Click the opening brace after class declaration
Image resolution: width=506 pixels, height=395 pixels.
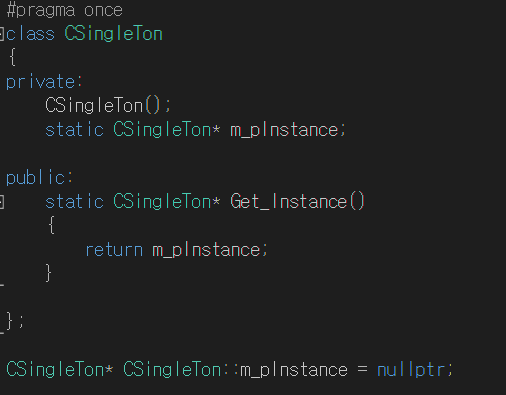[13, 57]
